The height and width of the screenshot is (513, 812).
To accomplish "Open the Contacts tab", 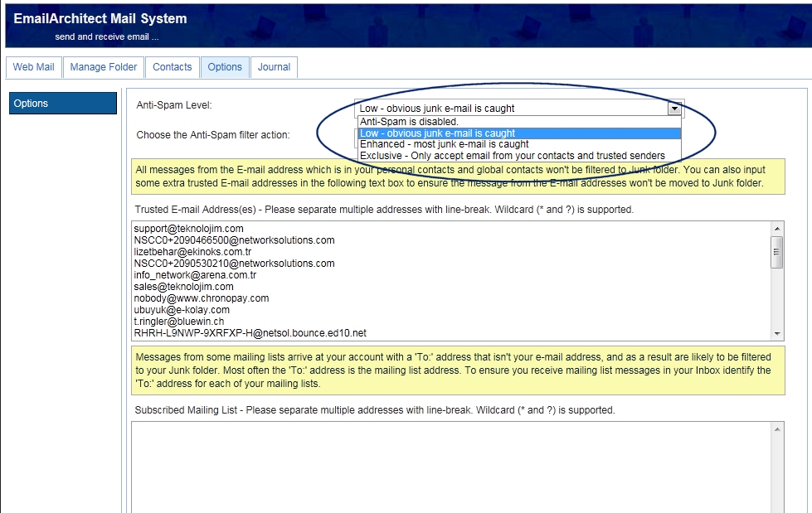I will [173, 67].
